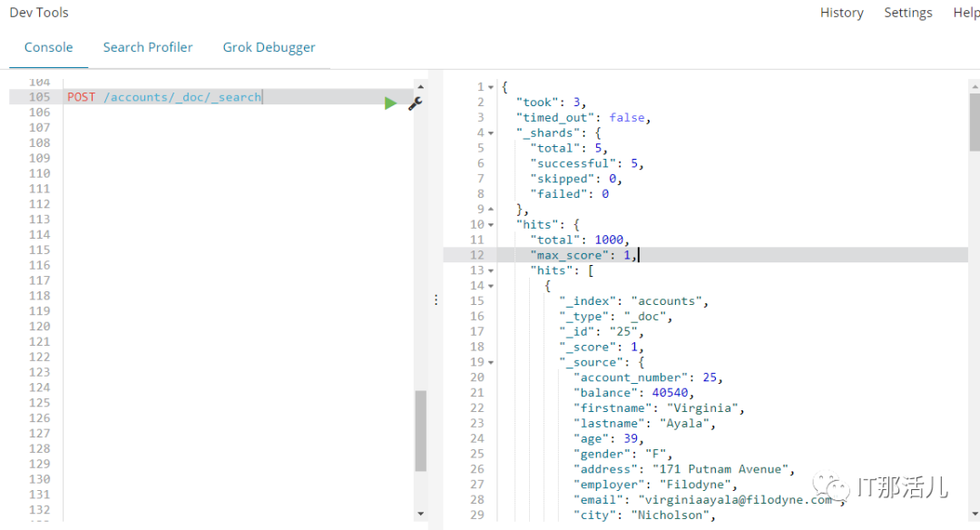Click the "_index": "accounts" line
Screen dimensions: 980x530
(633, 301)
